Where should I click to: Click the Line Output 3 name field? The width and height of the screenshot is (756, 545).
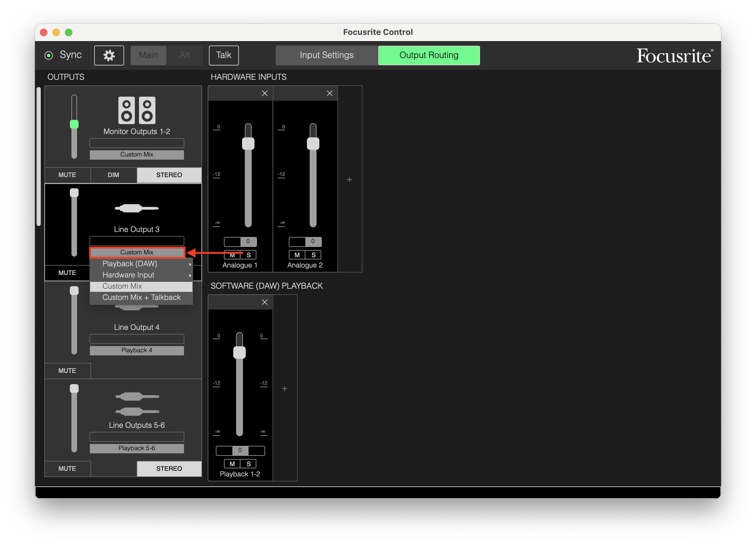[x=137, y=241]
